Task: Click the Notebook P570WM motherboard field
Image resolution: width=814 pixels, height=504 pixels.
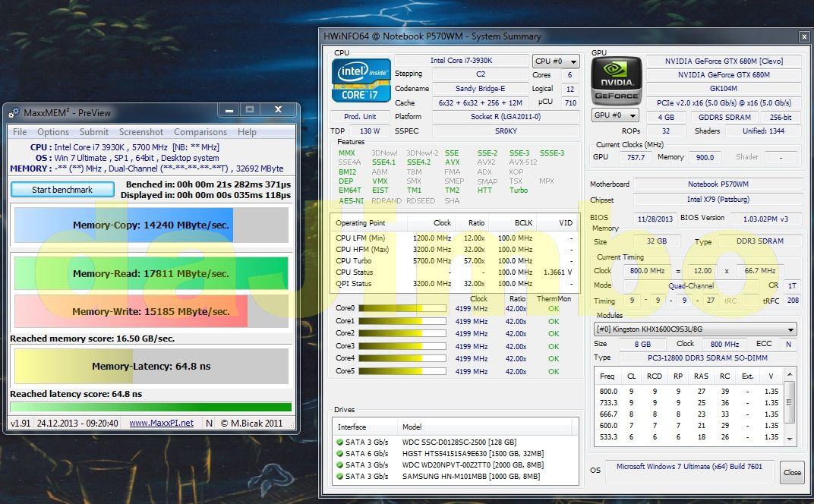Action: coord(718,184)
